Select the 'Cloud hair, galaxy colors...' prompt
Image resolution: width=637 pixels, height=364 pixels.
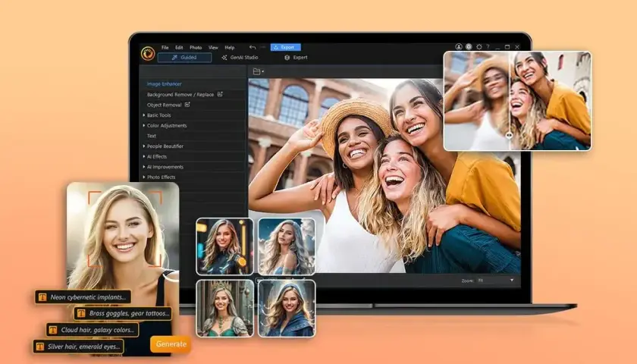[x=93, y=330]
